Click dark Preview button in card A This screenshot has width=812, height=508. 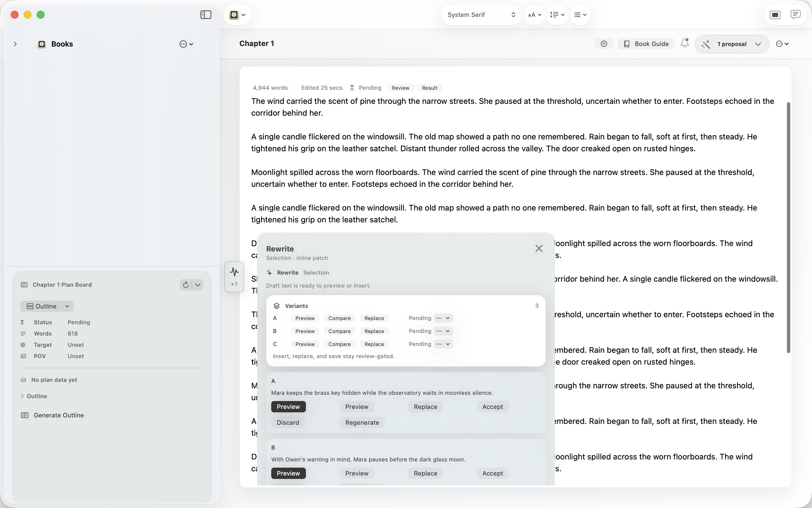[x=288, y=406]
